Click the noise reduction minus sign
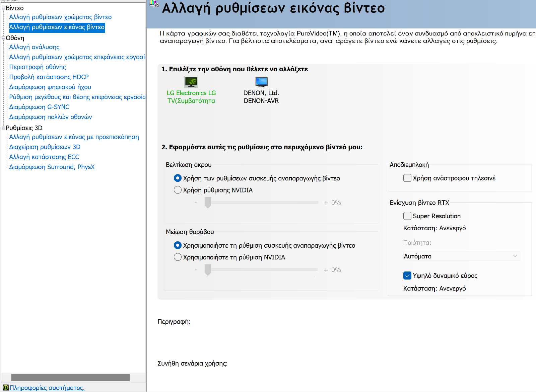The width and height of the screenshot is (536, 392). [196, 270]
